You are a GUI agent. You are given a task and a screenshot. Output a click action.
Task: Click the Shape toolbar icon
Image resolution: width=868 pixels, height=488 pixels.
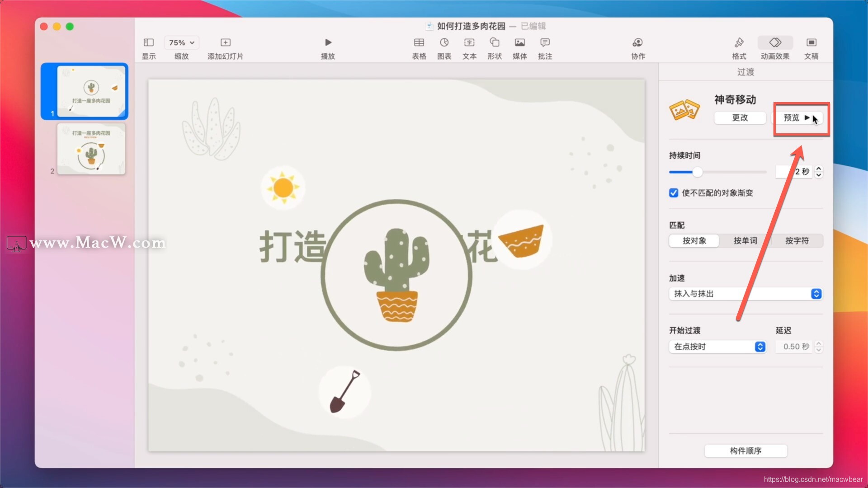click(494, 42)
